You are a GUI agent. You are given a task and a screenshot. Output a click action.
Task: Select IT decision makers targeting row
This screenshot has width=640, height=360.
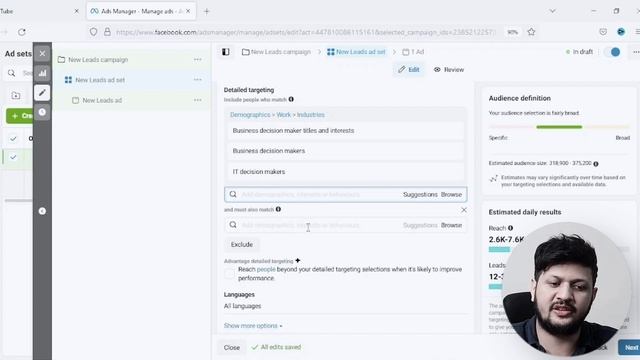click(x=345, y=172)
